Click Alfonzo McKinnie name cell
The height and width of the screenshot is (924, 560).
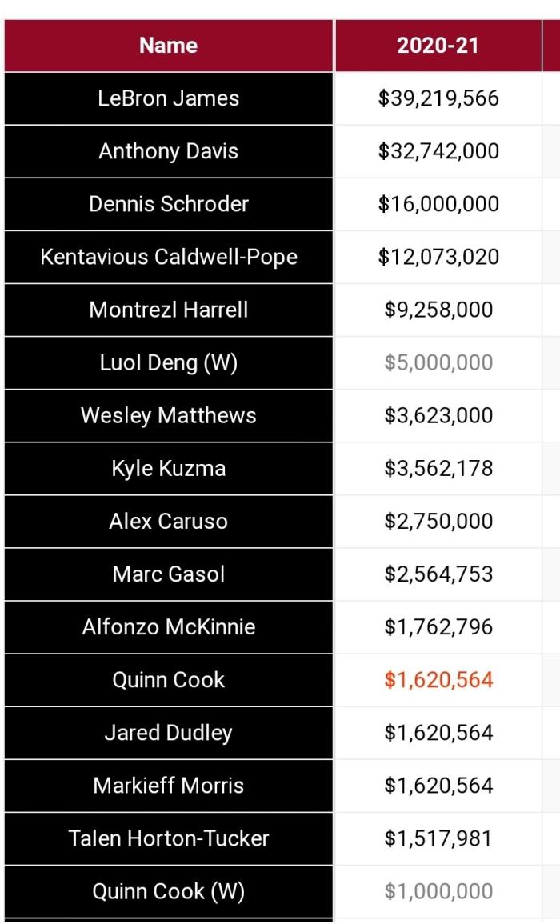point(169,626)
